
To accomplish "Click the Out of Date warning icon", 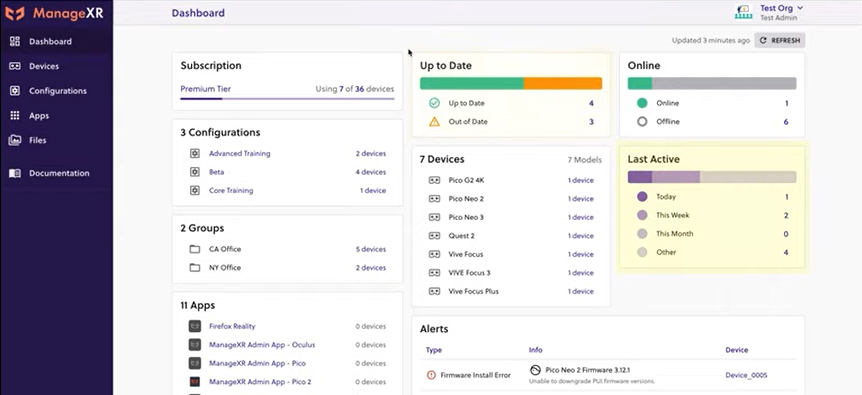I will 434,121.
